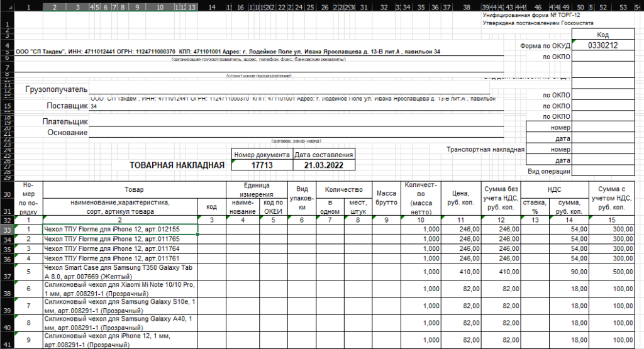Select the OKUD code cell 0330212
644x349 pixels.
click(602, 46)
